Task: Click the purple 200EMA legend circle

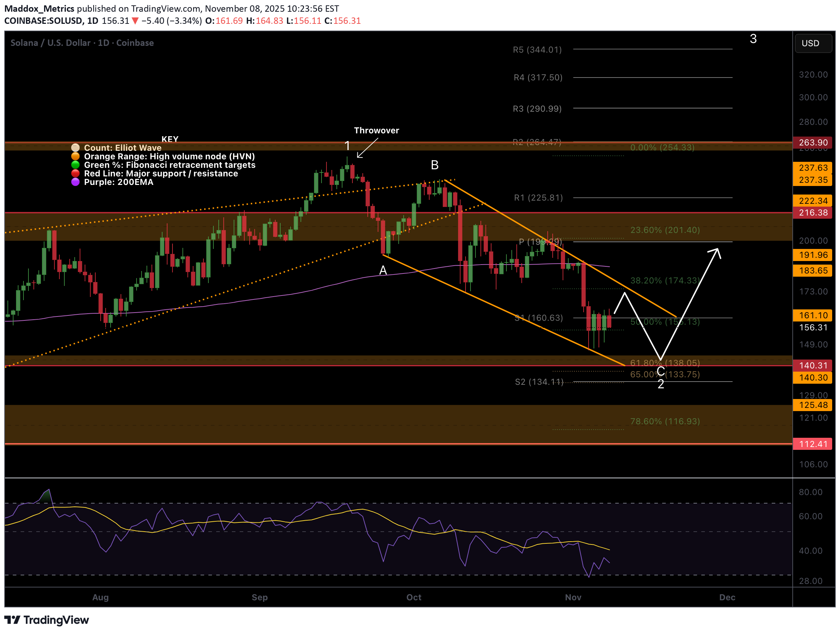Action: coord(75,182)
